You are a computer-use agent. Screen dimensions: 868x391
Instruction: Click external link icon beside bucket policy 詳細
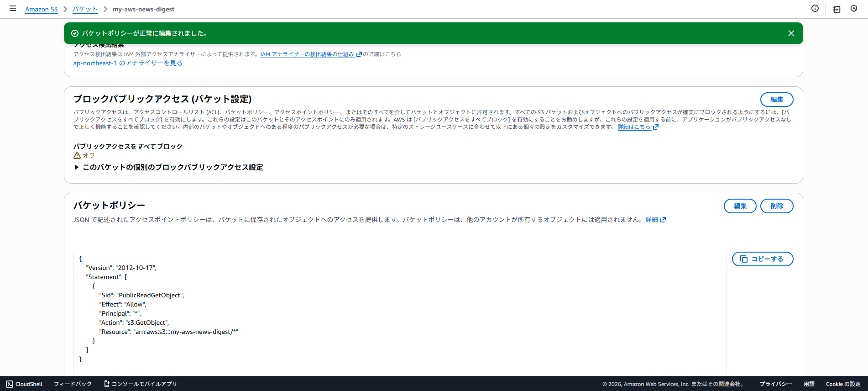(x=663, y=220)
